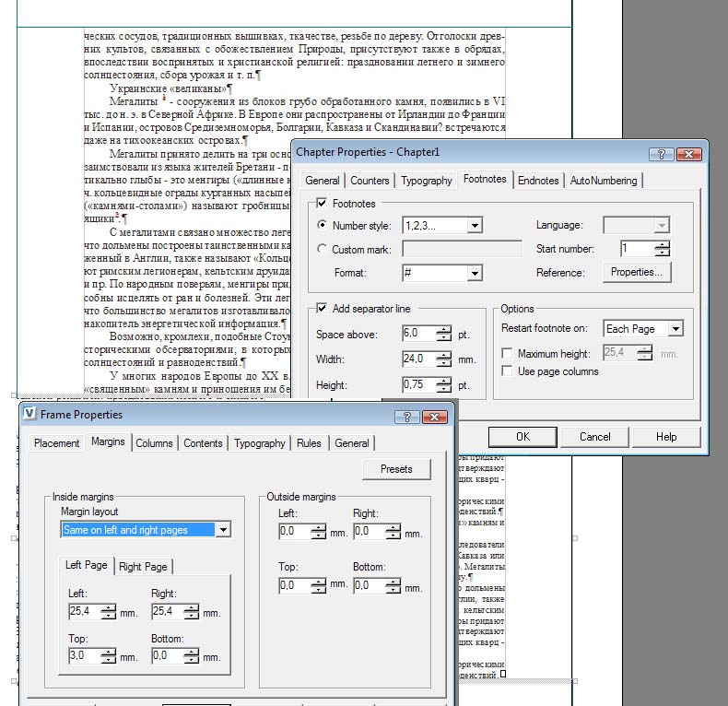Open the AutoNumbering tab
The width and height of the screenshot is (728, 706).
tap(604, 181)
